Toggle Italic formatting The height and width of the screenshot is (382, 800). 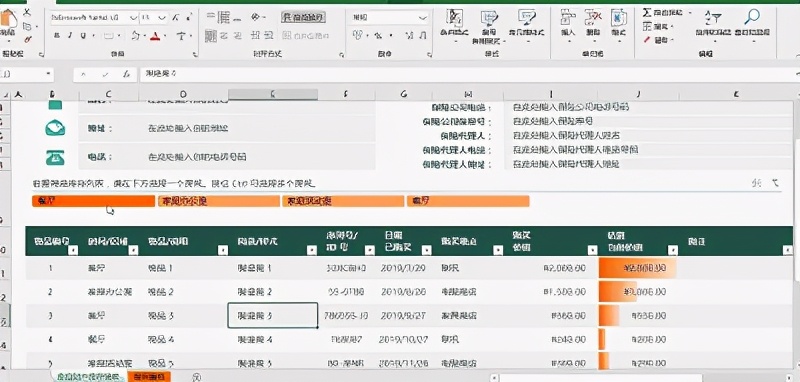70,36
